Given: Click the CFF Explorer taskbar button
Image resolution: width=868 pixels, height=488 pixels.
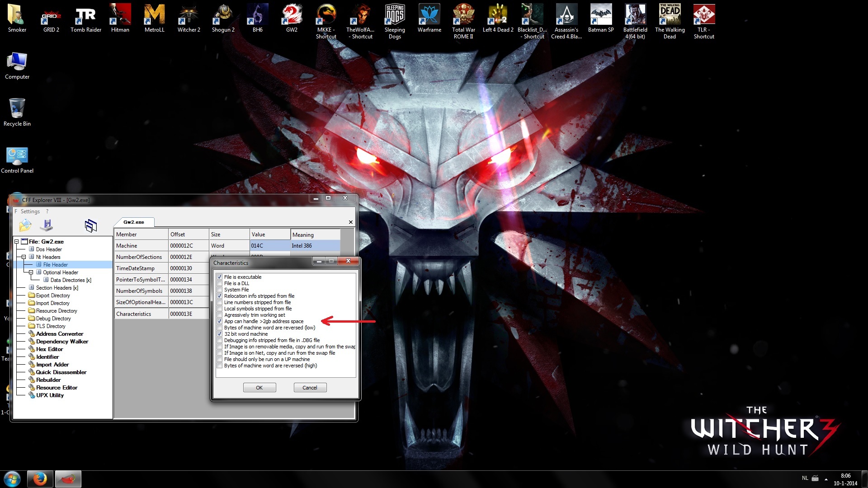Looking at the screenshot, I should (68, 479).
